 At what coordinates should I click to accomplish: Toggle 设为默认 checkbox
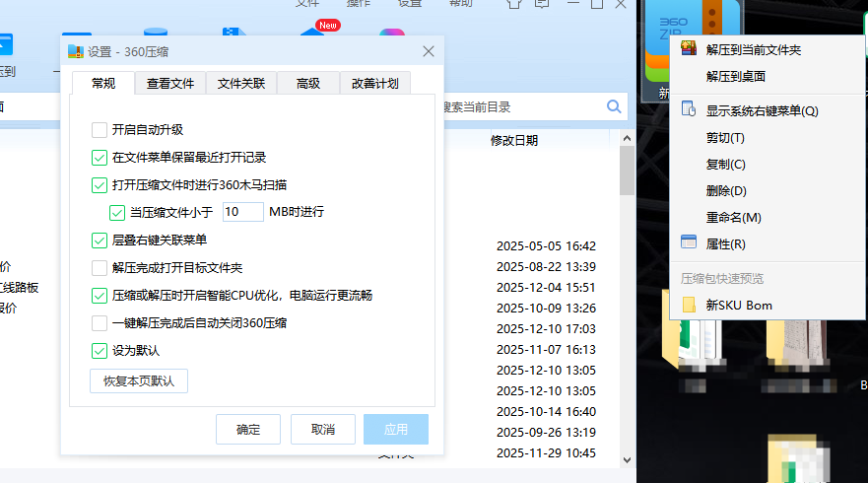(100, 350)
